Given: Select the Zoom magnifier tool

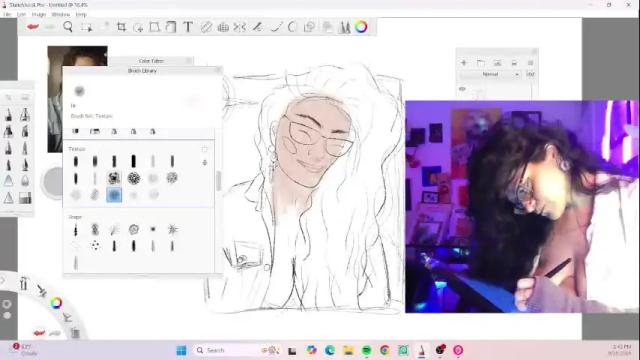Looking at the screenshot, I should pos(68,27).
